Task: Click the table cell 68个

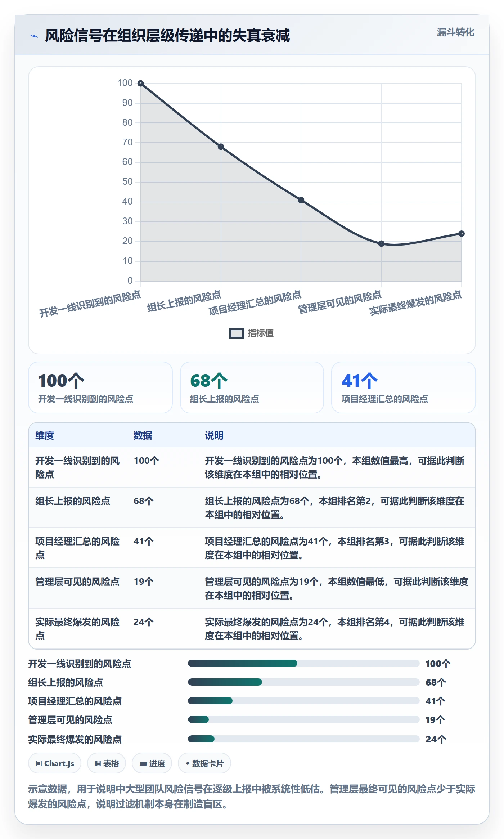Action: click(x=144, y=501)
